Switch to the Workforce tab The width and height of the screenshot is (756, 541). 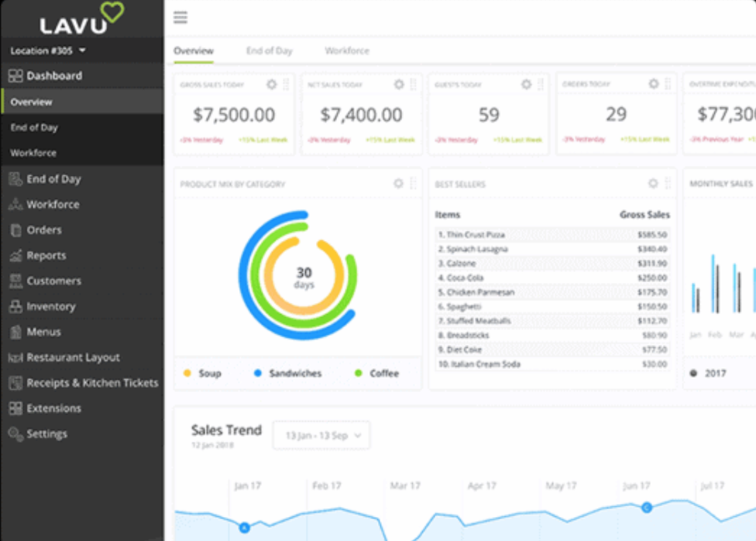click(x=346, y=50)
